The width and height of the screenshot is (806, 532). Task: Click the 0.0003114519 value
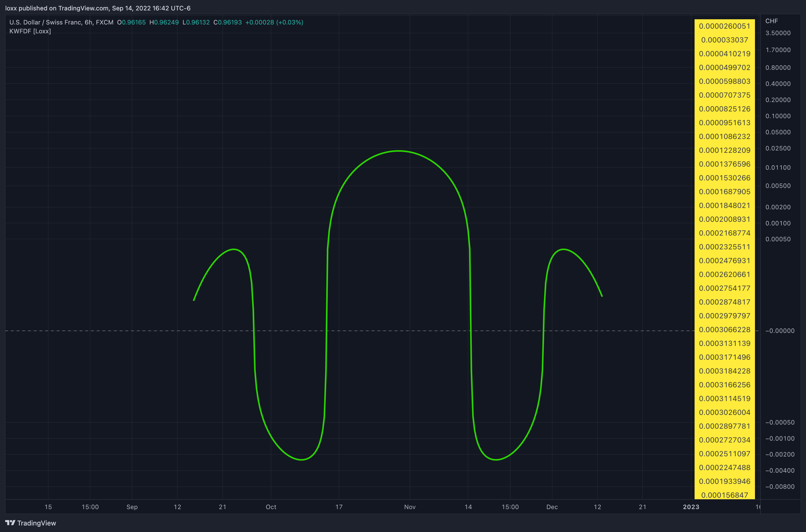tap(725, 399)
